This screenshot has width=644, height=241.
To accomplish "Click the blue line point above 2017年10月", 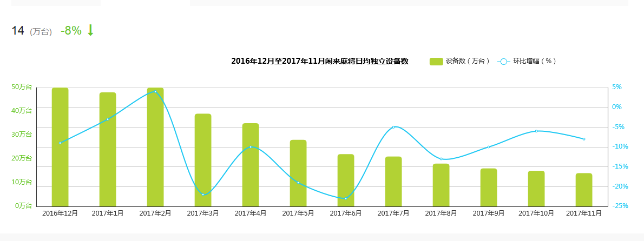I will click(x=536, y=131).
